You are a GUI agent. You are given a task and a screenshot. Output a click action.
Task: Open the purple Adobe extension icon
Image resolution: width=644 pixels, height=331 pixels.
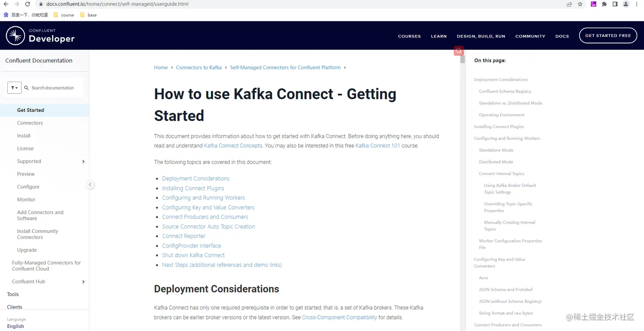[593, 4]
